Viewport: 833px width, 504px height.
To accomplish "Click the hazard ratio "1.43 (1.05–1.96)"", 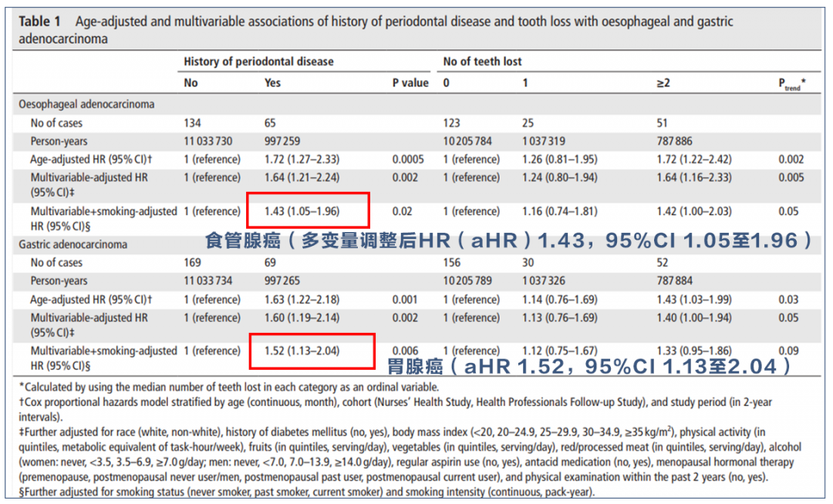I will tap(302, 211).
